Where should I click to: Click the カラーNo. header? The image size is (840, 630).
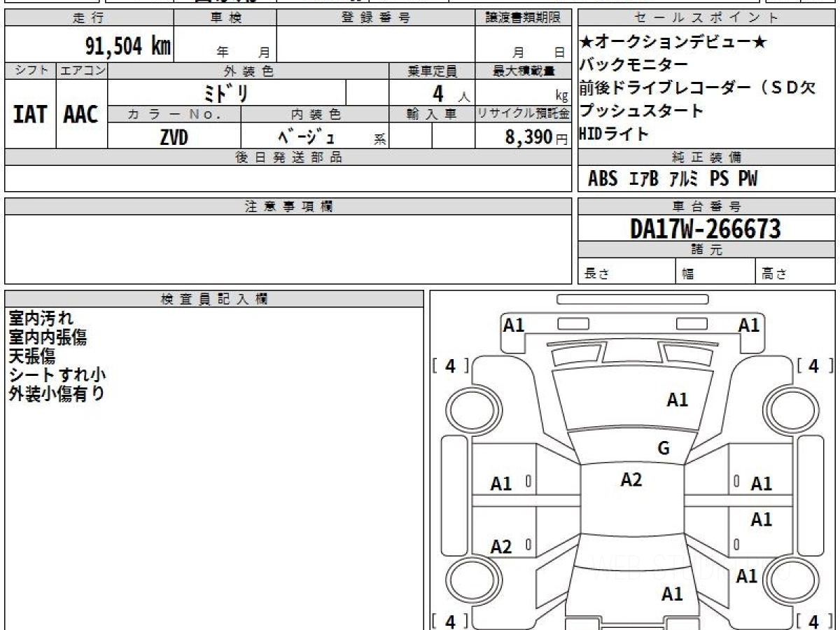(x=174, y=114)
